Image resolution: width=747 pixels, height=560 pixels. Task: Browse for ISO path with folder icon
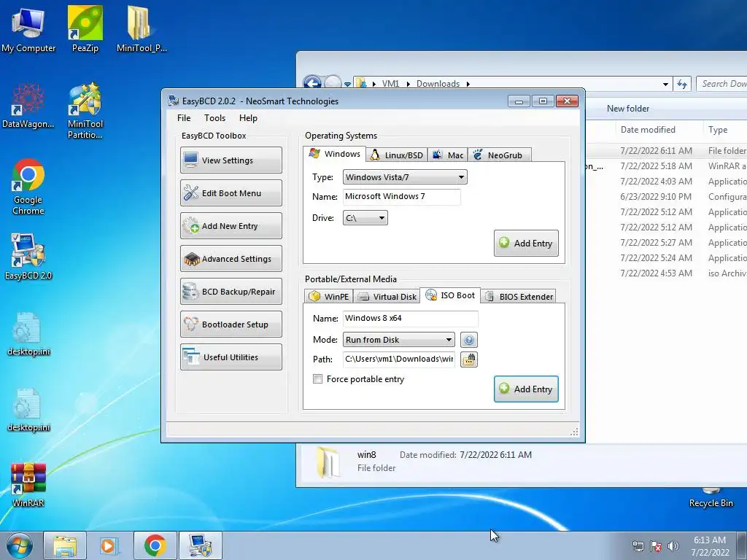(469, 359)
